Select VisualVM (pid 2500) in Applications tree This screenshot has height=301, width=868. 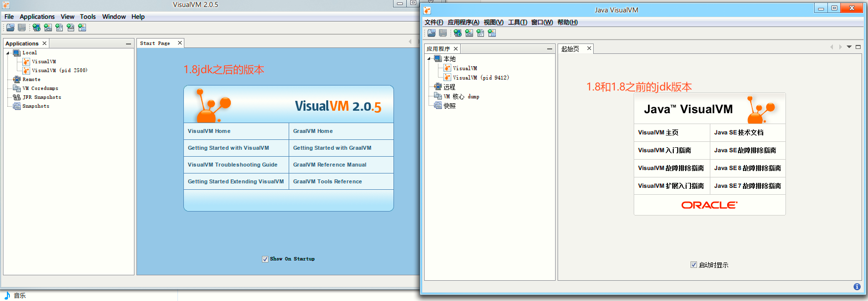(59, 71)
